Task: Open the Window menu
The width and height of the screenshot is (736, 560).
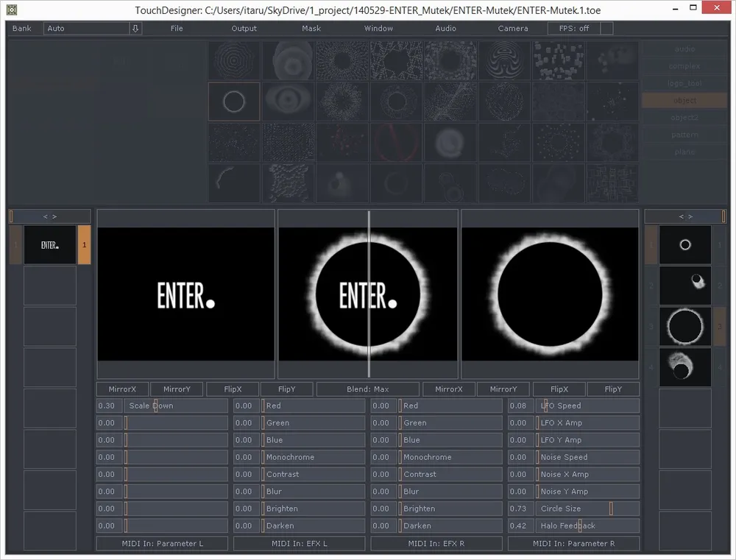Action: click(378, 28)
